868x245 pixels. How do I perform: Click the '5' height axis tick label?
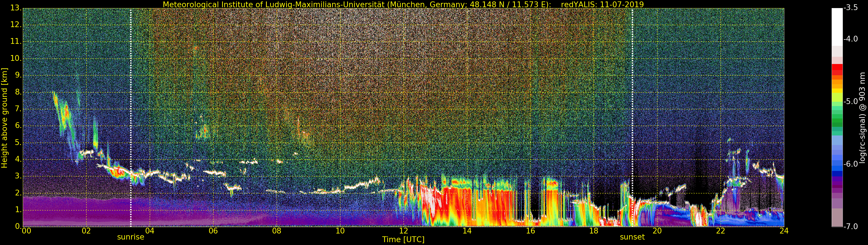[x=18, y=142]
